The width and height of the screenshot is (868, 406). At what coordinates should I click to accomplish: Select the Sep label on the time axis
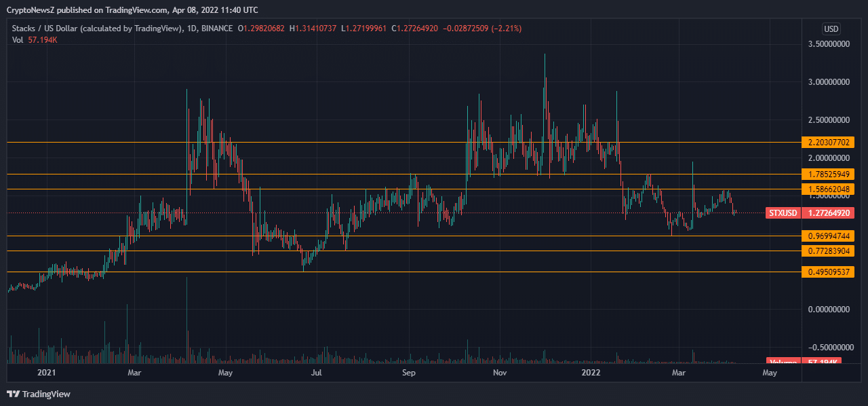pos(408,373)
